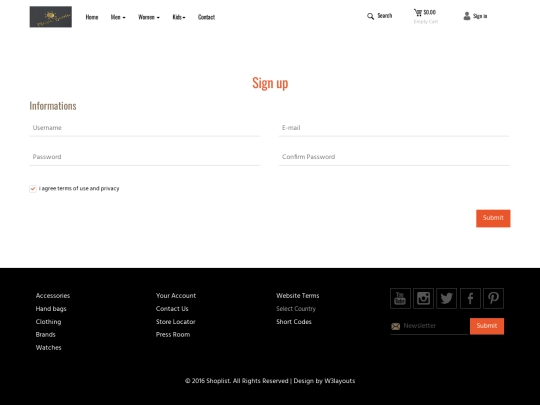Click the 'Informations' section heading
Image resolution: width=540 pixels, height=405 pixels.
click(x=53, y=106)
